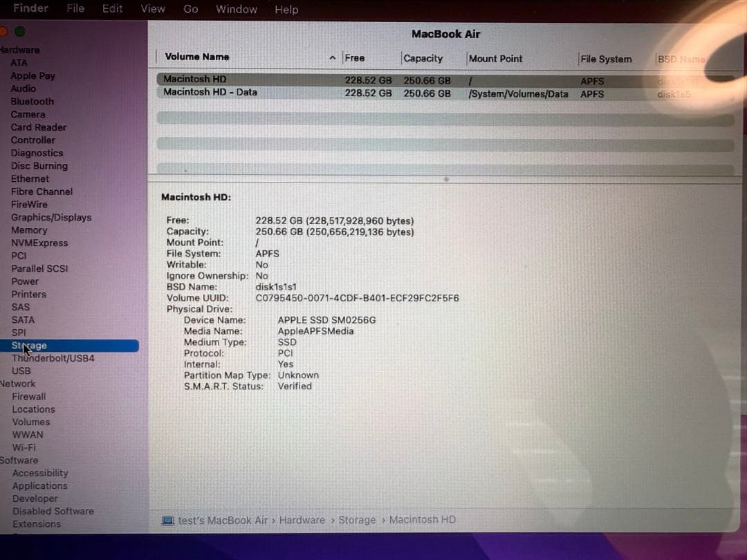Sort volumes by the File System column
This screenshot has width=747, height=560.
tap(605, 59)
